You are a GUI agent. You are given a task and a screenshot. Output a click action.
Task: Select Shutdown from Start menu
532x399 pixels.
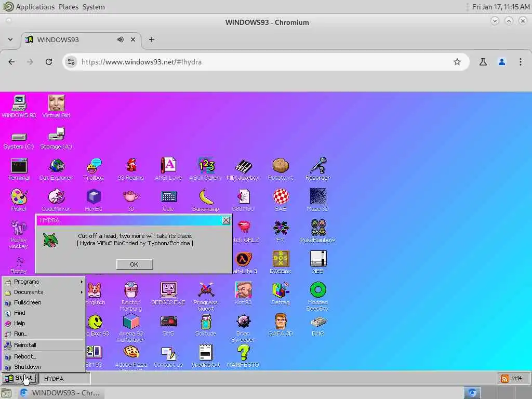(44, 367)
